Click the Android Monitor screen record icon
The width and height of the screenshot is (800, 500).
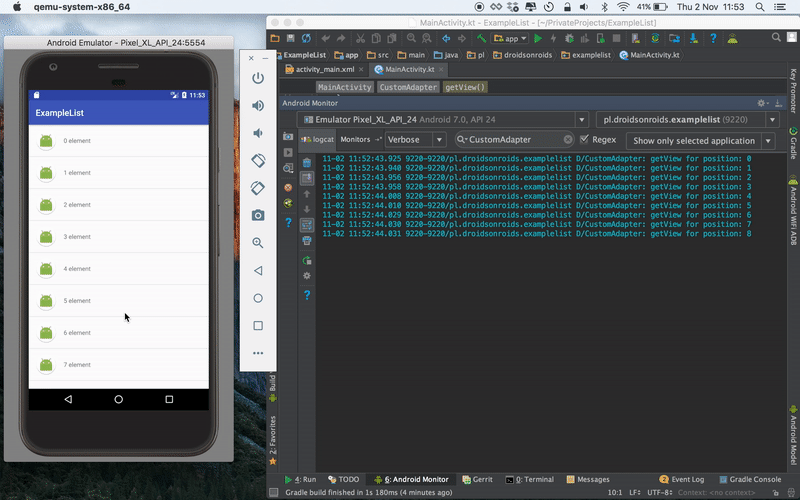click(x=288, y=153)
